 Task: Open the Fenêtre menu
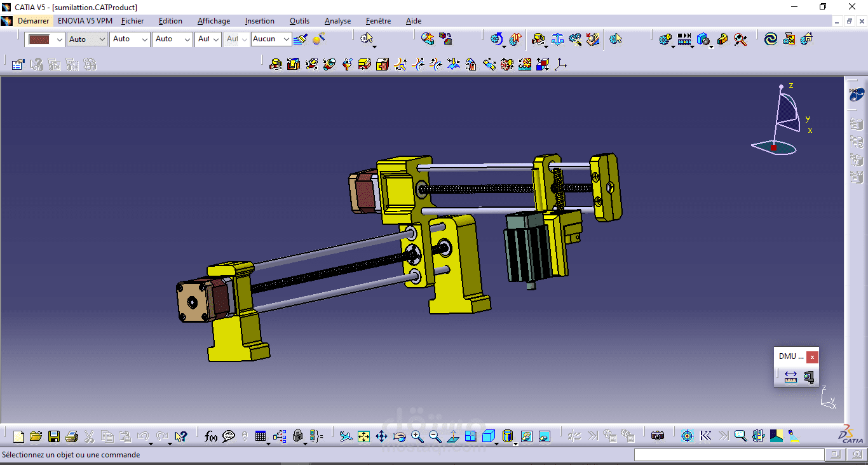point(378,21)
